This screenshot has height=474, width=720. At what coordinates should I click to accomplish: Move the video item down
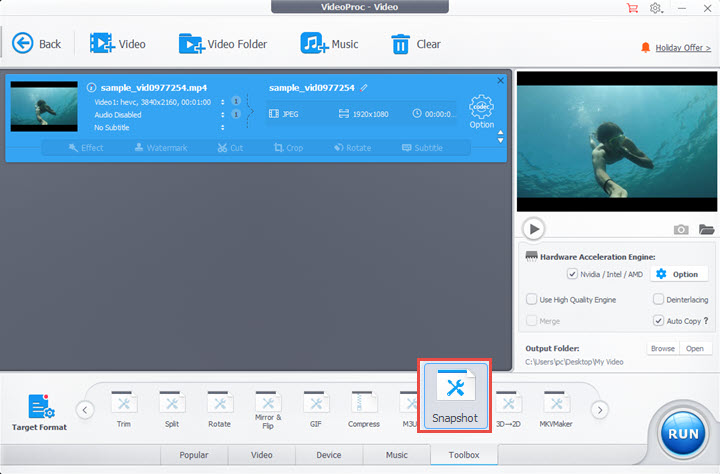(501, 141)
